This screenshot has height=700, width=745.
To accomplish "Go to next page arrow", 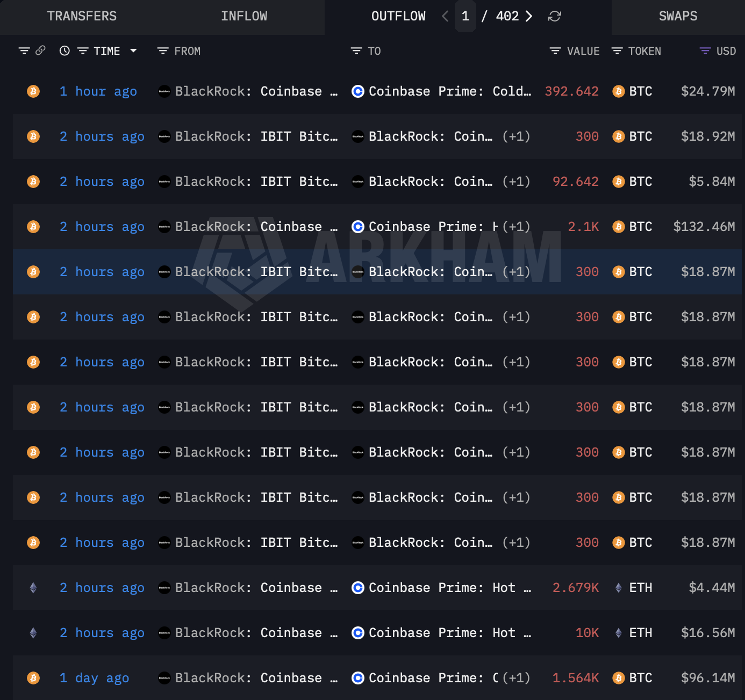I will click(529, 16).
